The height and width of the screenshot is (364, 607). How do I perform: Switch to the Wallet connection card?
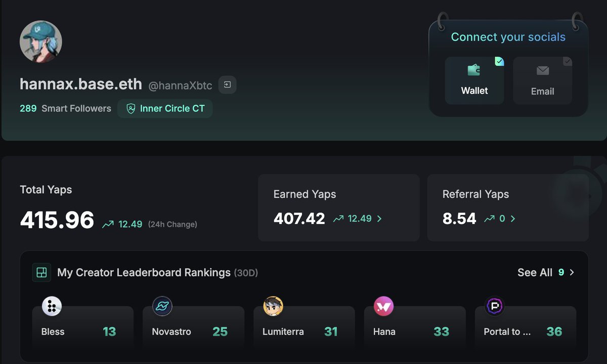474,80
